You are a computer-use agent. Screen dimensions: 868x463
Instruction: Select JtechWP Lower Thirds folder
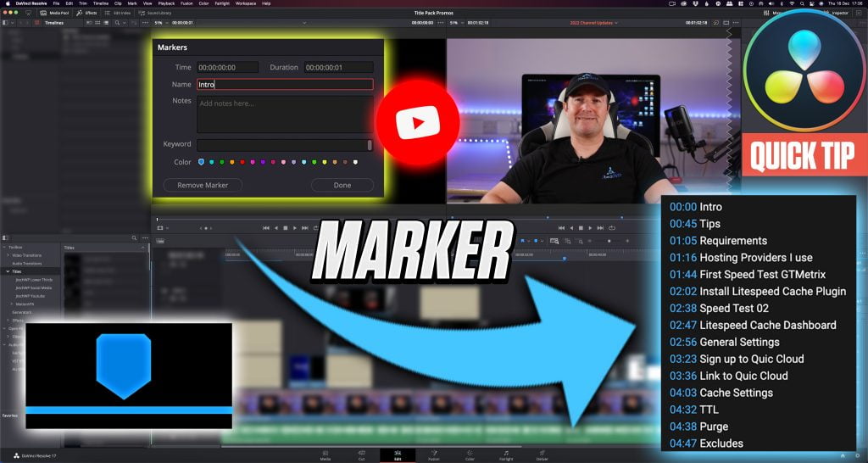click(34, 280)
